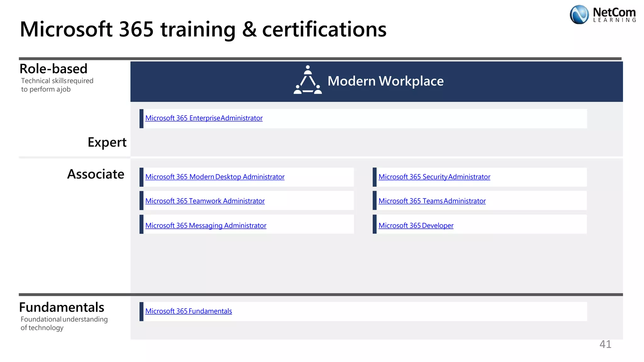644x362 pixels.
Task: Open the Microsoft 365 Teams Administrator link
Action: [432, 201]
